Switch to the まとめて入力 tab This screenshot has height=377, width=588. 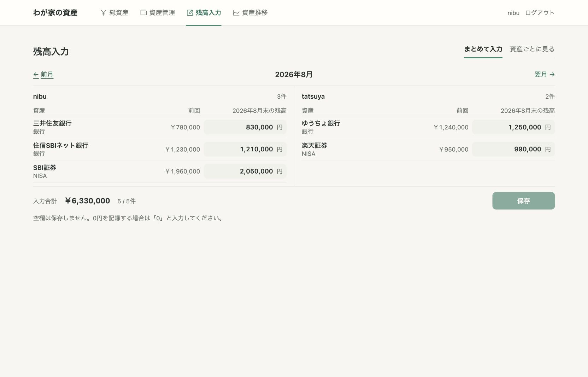483,49
